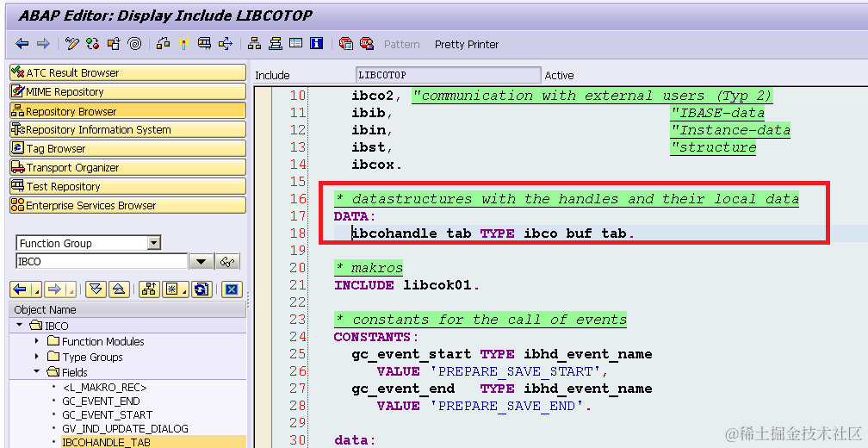This screenshot has width=868, height=448.
Task: Click the 'PREPARE_SAVE_END' value on line 28
Action: [507, 406]
